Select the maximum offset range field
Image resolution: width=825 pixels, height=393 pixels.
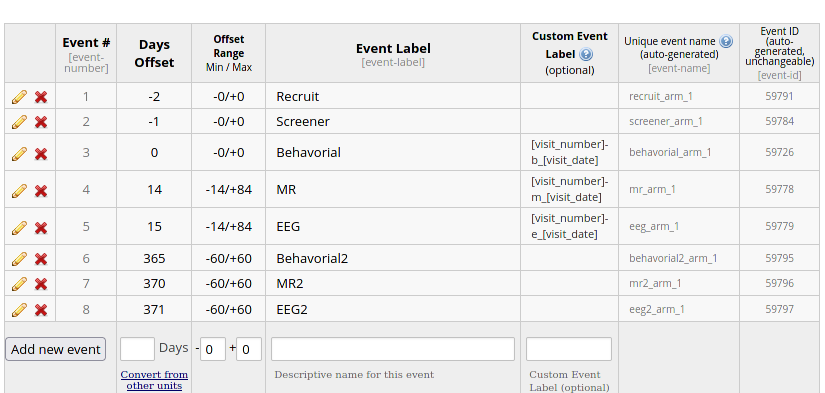click(x=249, y=349)
